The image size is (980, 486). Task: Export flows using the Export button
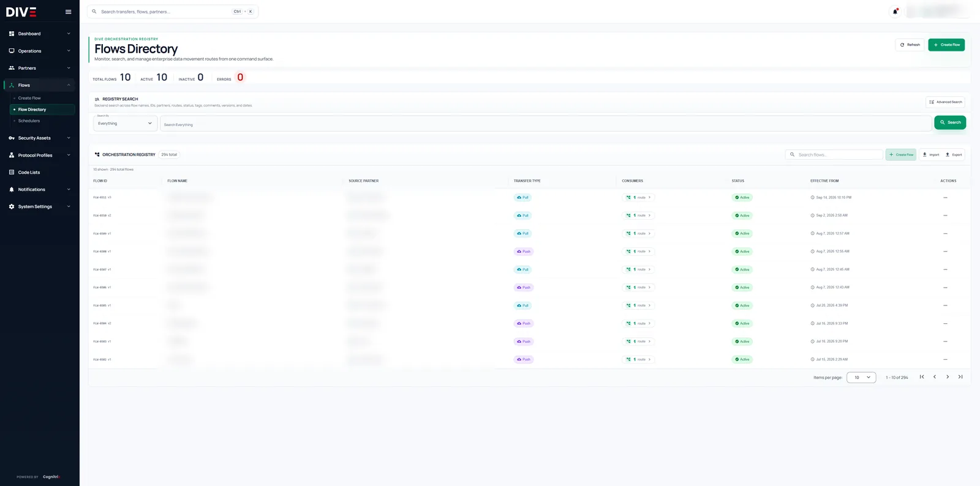coord(954,155)
